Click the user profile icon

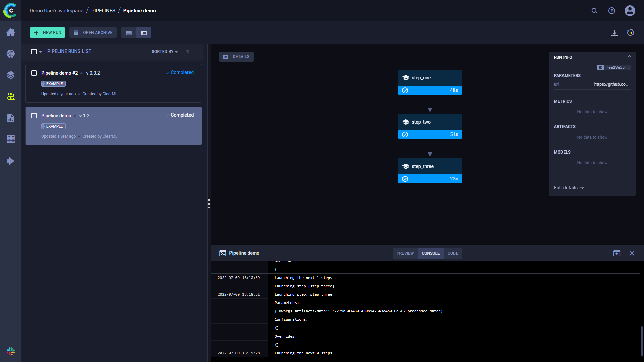point(630,10)
